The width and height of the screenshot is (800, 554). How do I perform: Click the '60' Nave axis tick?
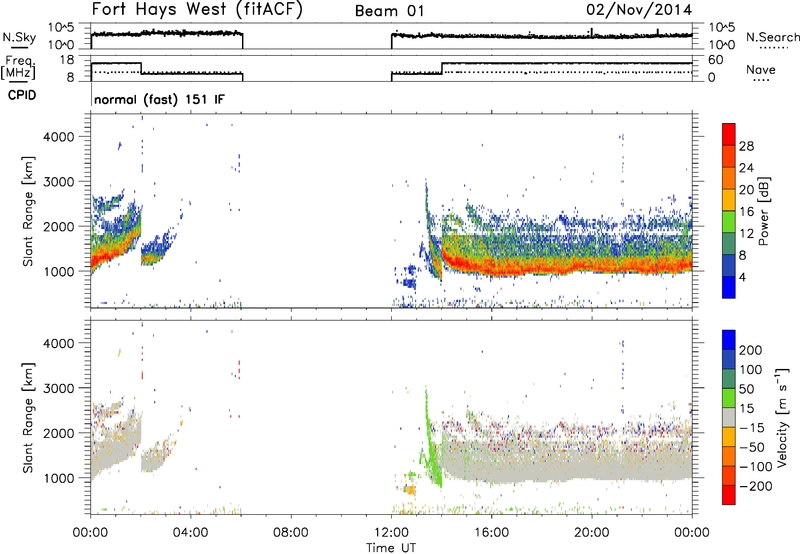tap(716, 60)
